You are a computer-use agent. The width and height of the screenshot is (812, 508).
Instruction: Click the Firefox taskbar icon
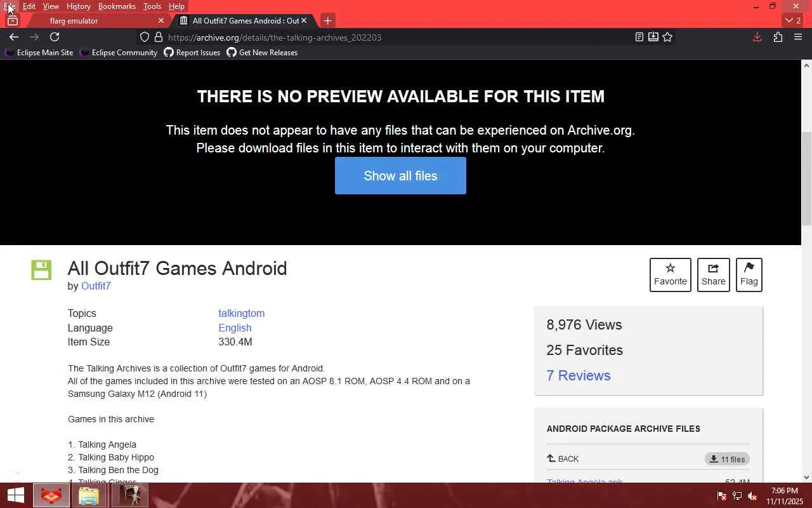(x=51, y=495)
